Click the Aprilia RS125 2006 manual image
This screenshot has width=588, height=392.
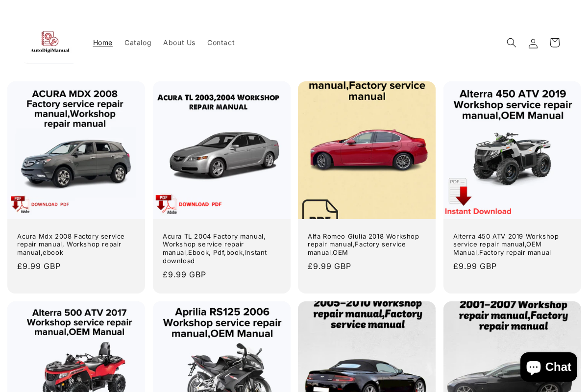[221, 348]
